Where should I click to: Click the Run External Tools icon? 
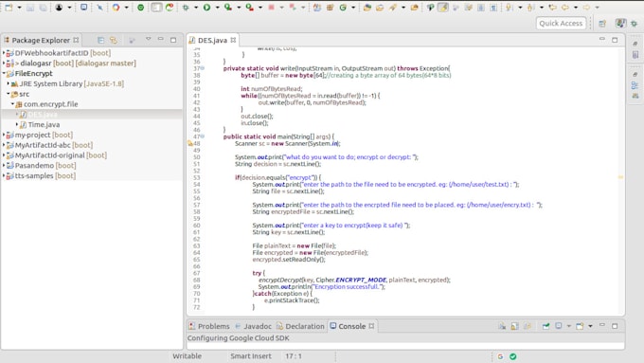click(x=249, y=8)
